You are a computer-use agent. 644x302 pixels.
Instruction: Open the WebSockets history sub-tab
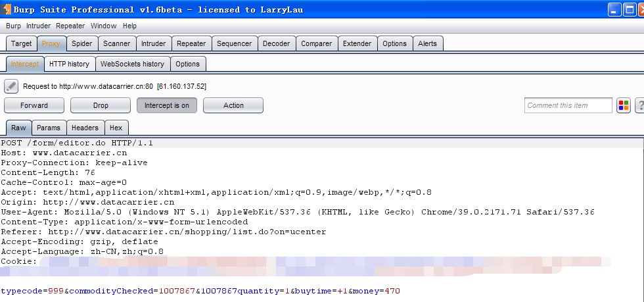(x=132, y=64)
